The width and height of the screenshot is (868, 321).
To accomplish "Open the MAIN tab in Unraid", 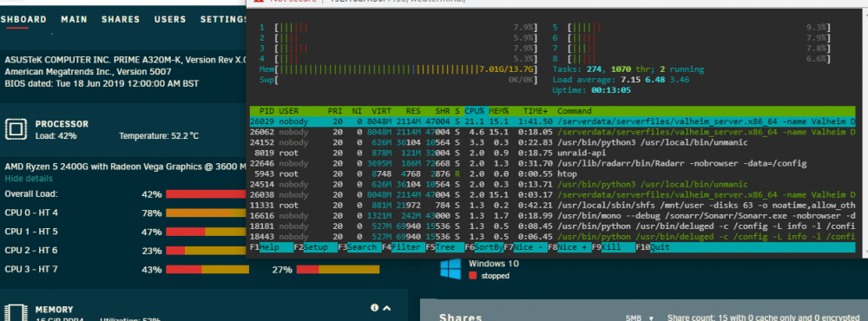I will [74, 19].
